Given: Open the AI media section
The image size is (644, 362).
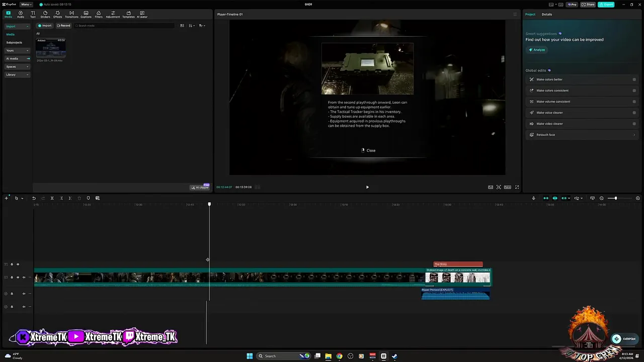Looking at the screenshot, I should pos(18,58).
